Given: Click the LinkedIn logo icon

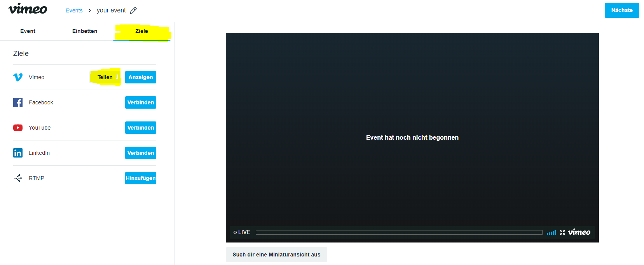Looking at the screenshot, I should [18, 153].
